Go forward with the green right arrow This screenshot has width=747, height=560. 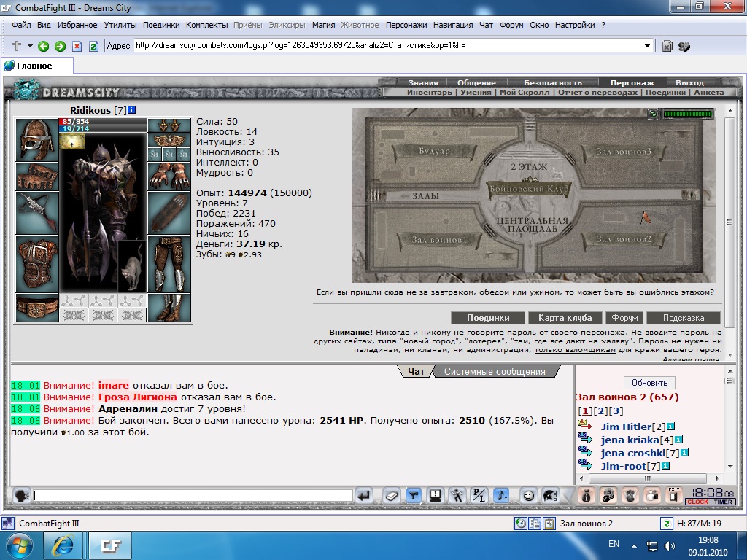60,46
